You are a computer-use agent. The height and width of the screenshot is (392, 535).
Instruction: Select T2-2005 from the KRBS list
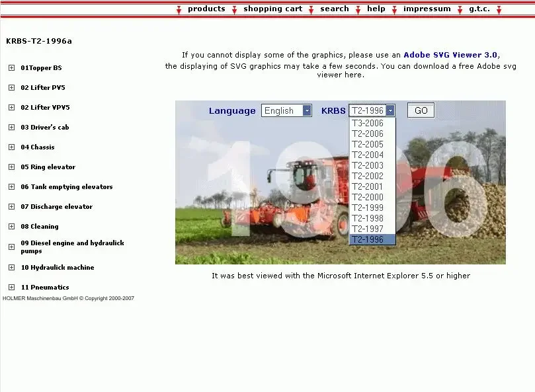point(372,144)
